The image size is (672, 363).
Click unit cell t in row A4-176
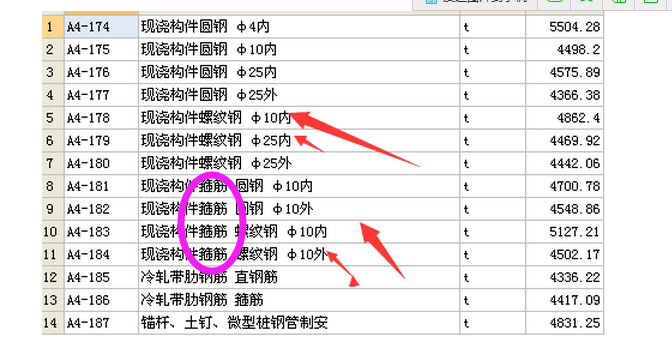tap(492, 72)
